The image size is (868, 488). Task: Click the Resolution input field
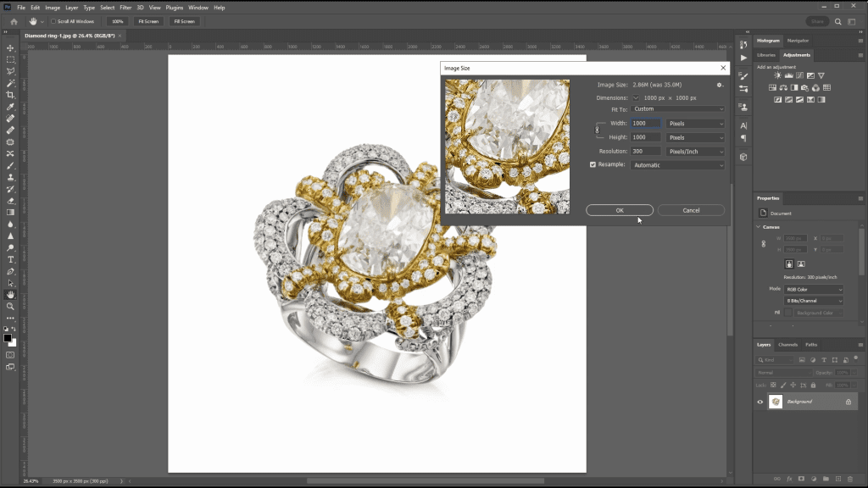(645, 151)
